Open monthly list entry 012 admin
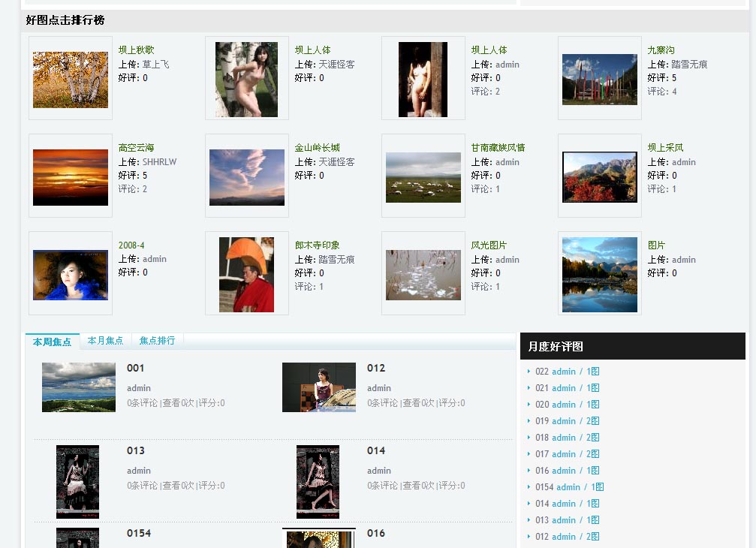 (x=568, y=537)
